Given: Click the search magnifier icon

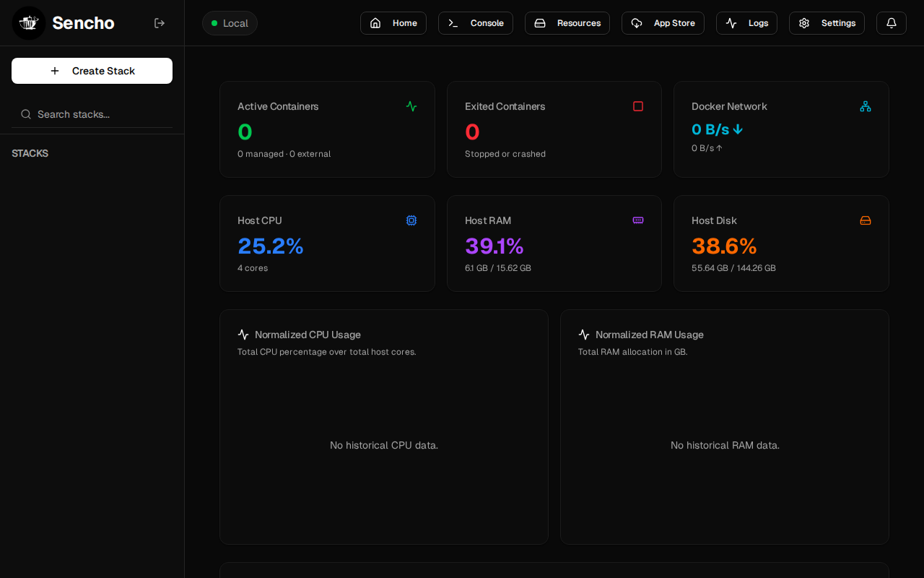Looking at the screenshot, I should 26,114.
